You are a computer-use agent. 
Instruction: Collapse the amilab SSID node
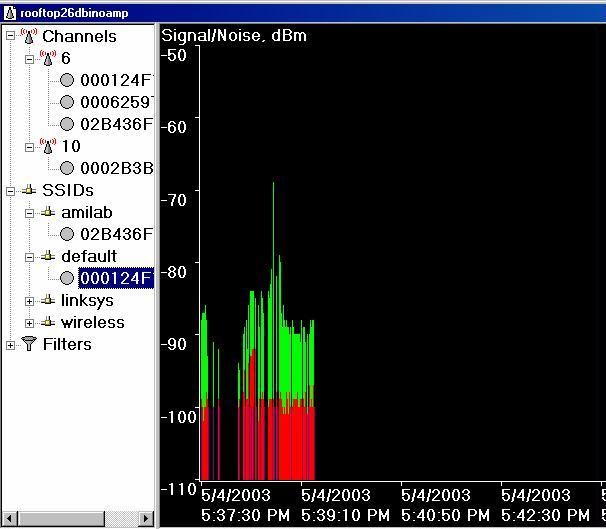click(x=30, y=212)
